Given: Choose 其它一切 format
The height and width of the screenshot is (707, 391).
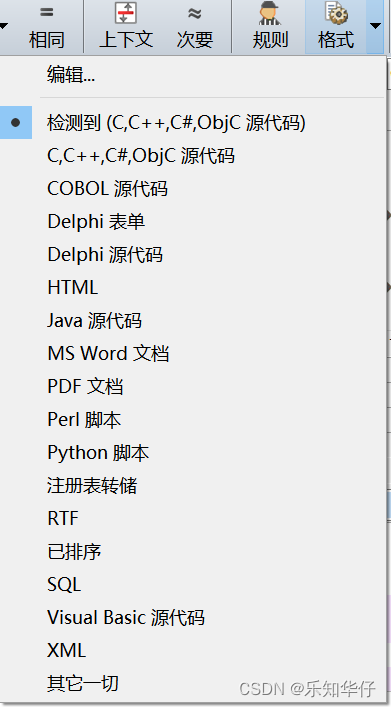Looking at the screenshot, I should (83, 683).
